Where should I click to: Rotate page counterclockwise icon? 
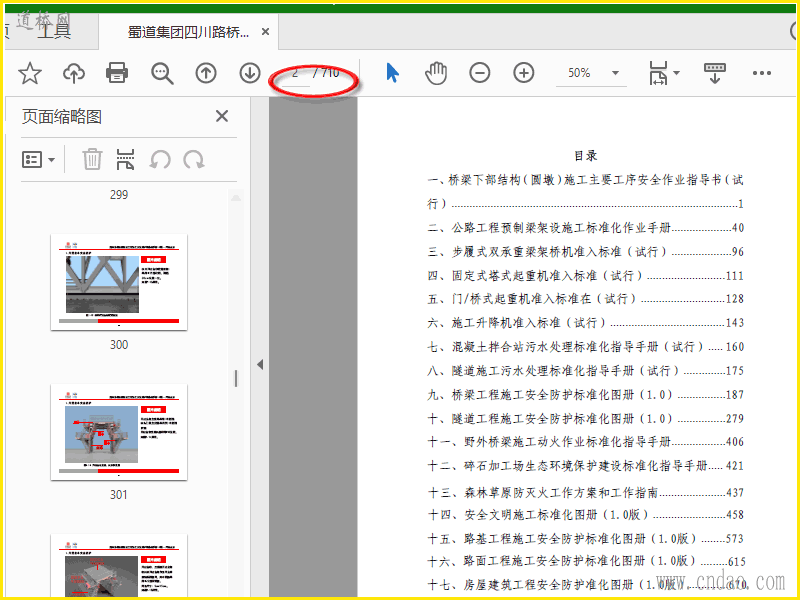[x=160, y=160]
